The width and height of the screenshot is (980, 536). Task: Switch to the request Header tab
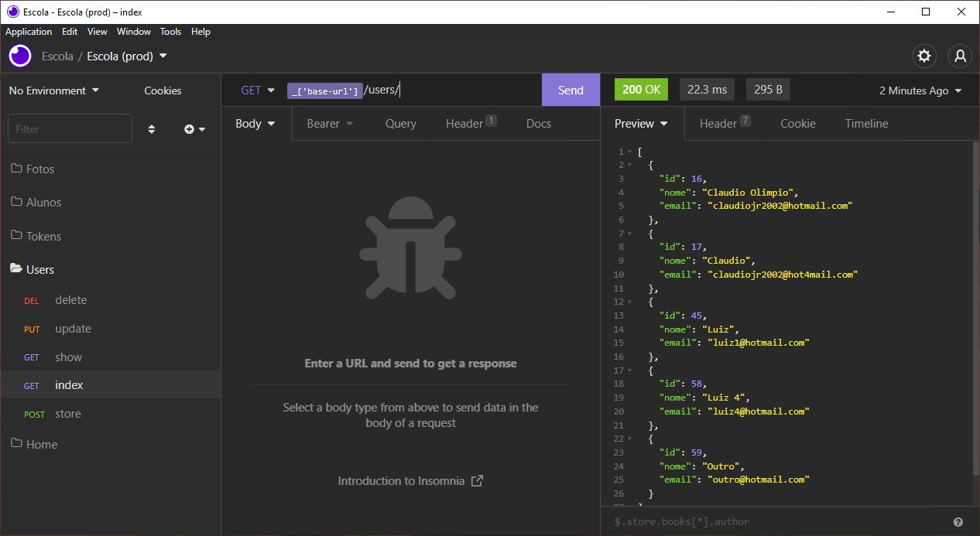coord(471,123)
